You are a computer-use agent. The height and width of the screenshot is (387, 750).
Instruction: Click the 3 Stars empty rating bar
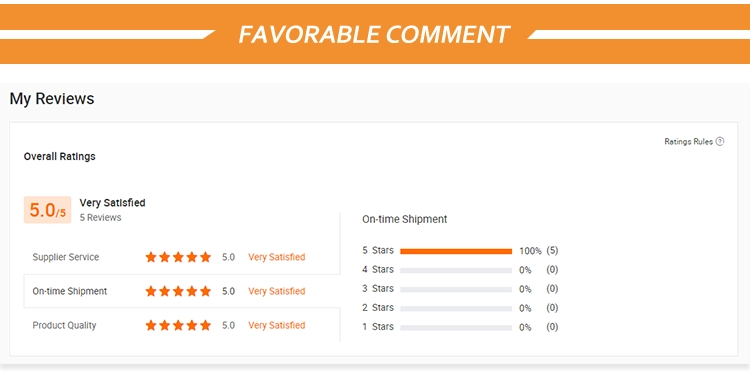(x=456, y=289)
